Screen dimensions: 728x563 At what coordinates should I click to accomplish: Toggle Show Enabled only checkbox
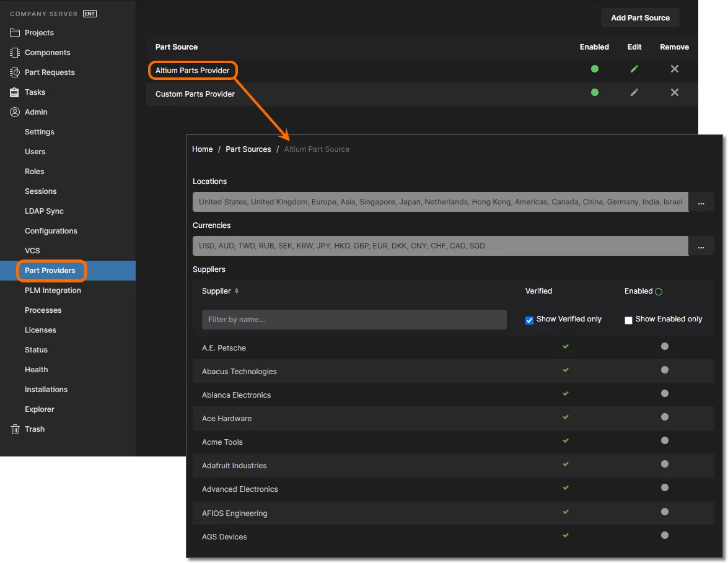pos(628,320)
